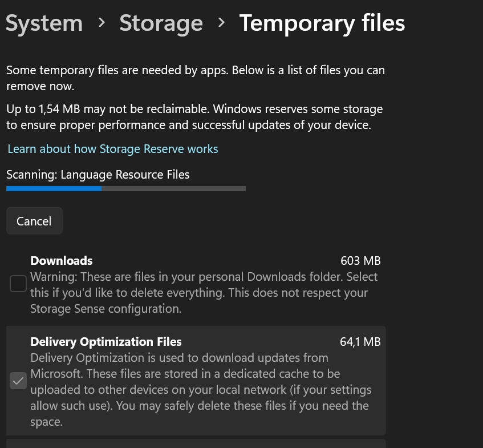Image resolution: width=483 pixels, height=448 pixels.
Task: Open Learn about how Storage Reserve works
Action: tap(113, 149)
